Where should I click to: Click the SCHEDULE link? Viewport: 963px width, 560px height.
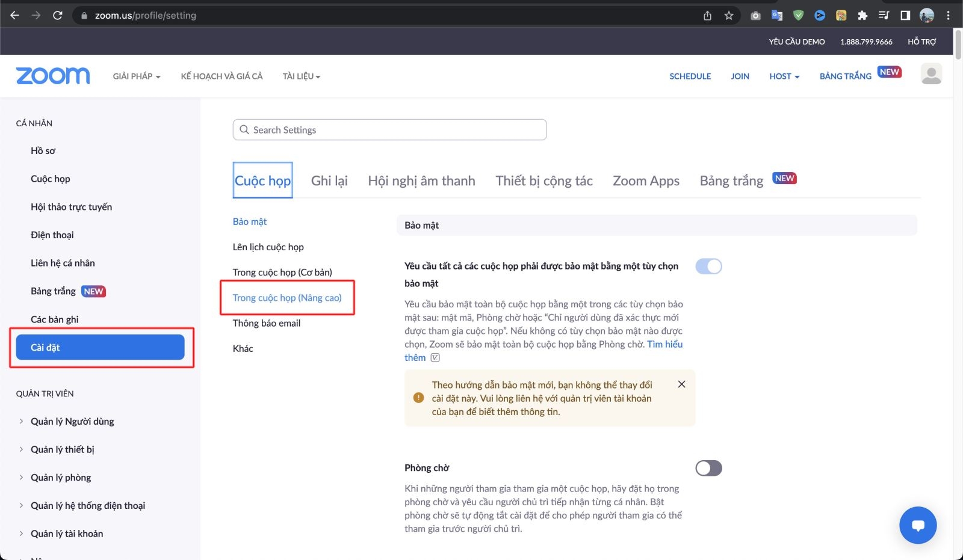pos(690,76)
